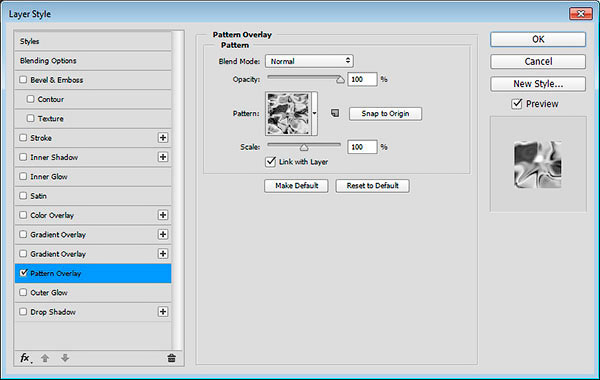Click the Opacity slider handle
The height and width of the screenshot is (380, 600).
340,80
